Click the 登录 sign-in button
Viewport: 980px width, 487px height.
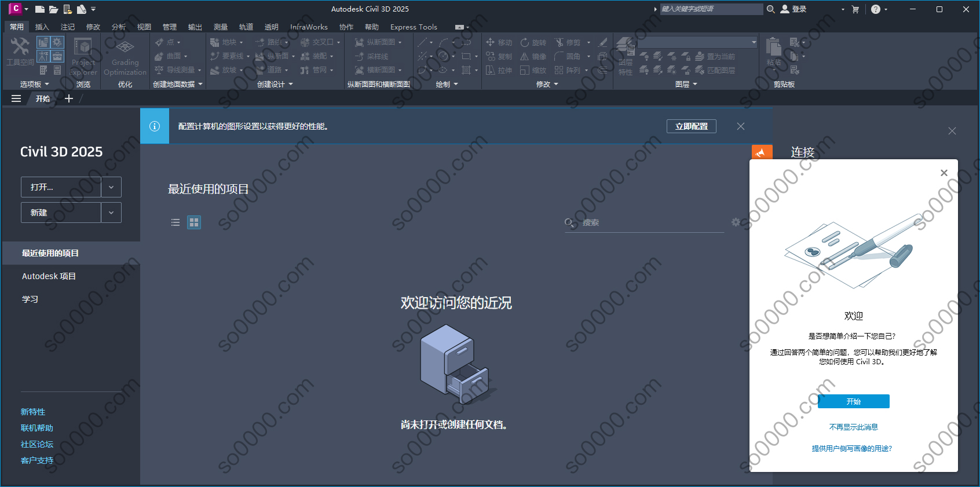pos(793,9)
